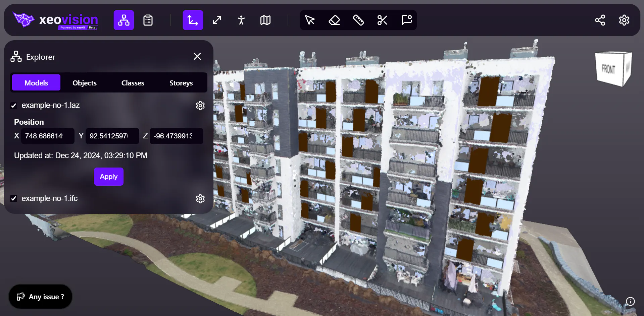The height and width of the screenshot is (316, 644).
Task: Click the info icon in bottom corner
Action: point(630,301)
